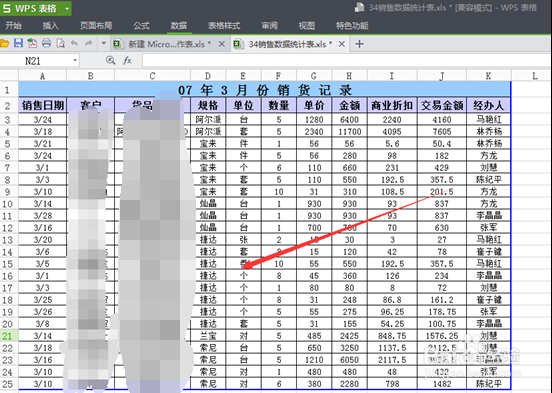Click the title cell 07年3月份销货记录
This screenshot has width=552, height=393.
tap(264, 90)
